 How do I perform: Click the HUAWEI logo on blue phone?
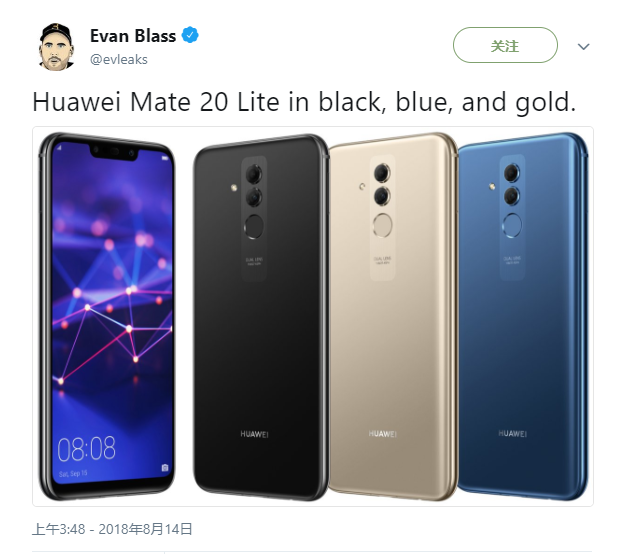pyautogui.click(x=512, y=433)
